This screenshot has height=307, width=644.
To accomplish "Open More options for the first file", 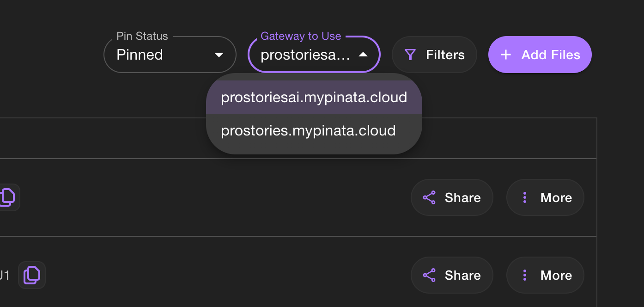I will (x=545, y=197).
